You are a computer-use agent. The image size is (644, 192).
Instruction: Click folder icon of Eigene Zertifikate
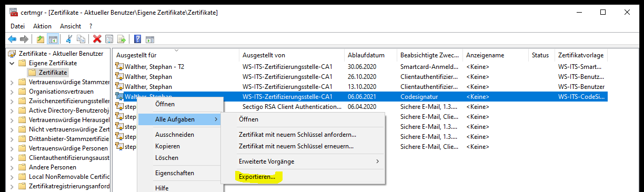tap(22, 63)
